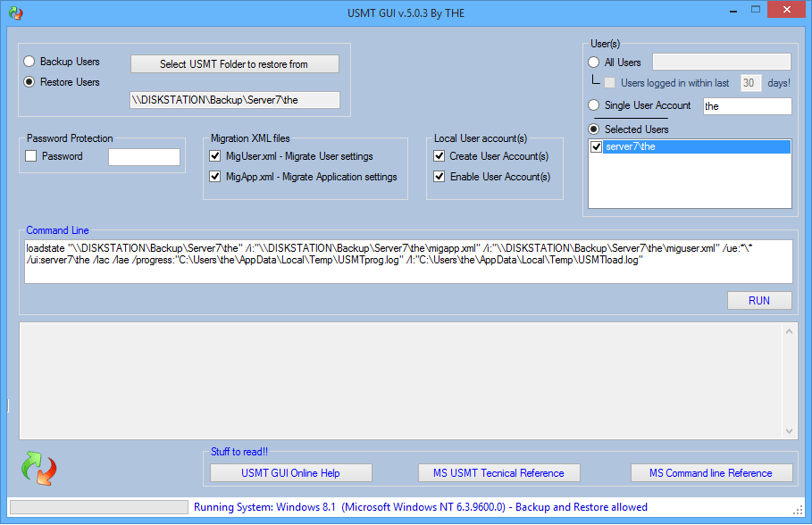Switch to All Users selection
Screen dimensions: 812x525
592,62
